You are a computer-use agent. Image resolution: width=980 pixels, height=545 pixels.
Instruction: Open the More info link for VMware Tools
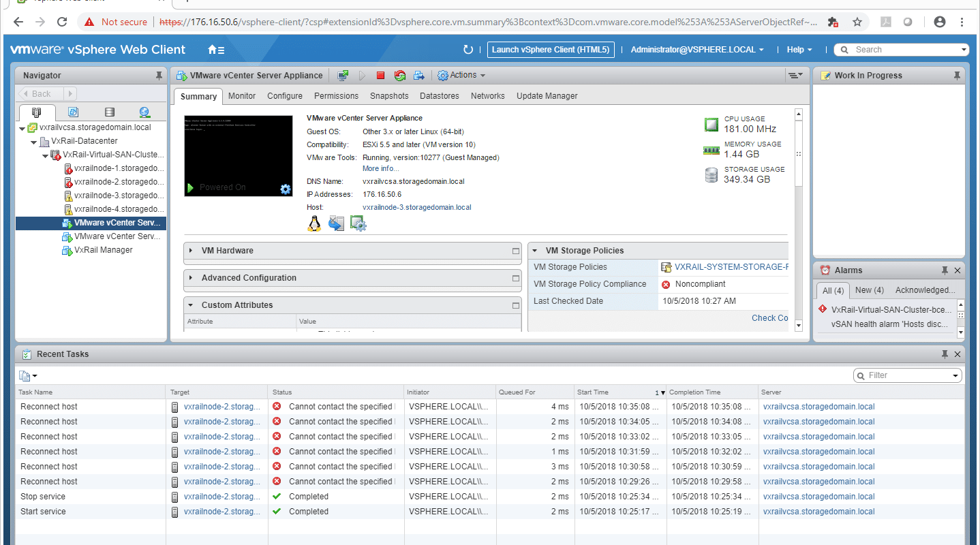click(x=381, y=169)
